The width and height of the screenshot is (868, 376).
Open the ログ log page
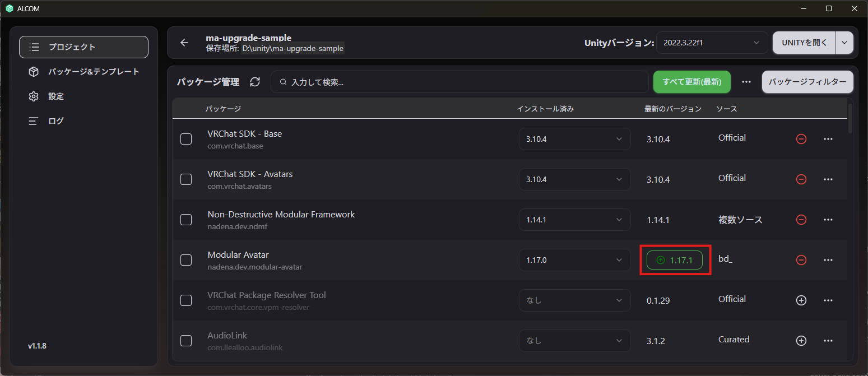click(x=83, y=121)
